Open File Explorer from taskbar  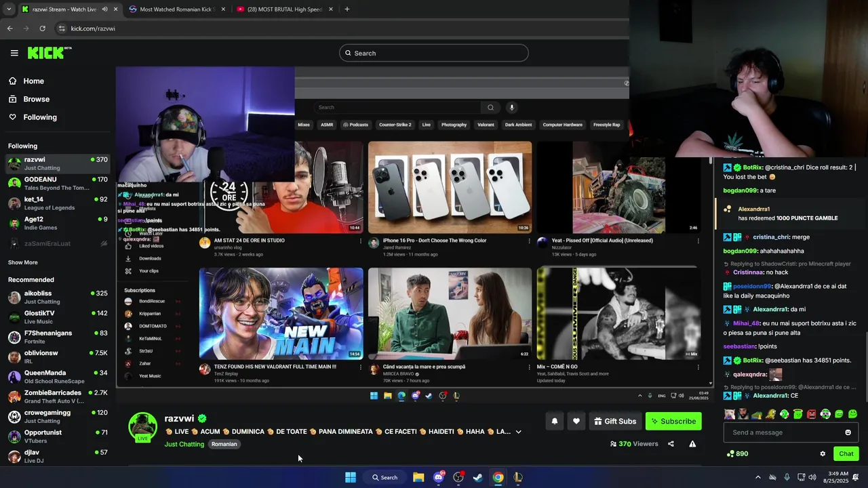[418, 477]
